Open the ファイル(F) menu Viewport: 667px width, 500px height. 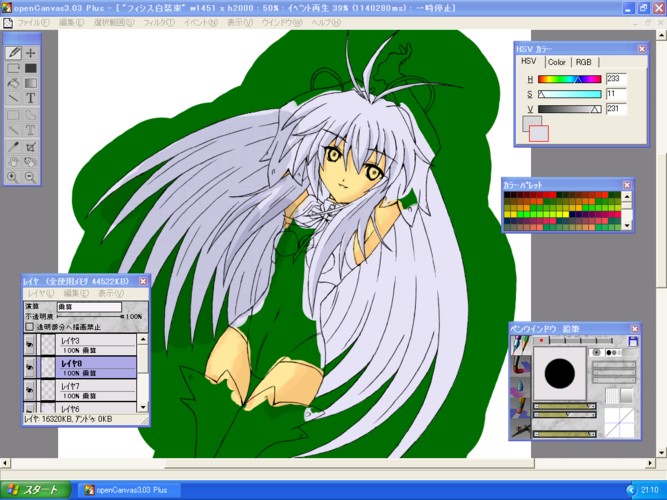pyautogui.click(x=33, y=23)
